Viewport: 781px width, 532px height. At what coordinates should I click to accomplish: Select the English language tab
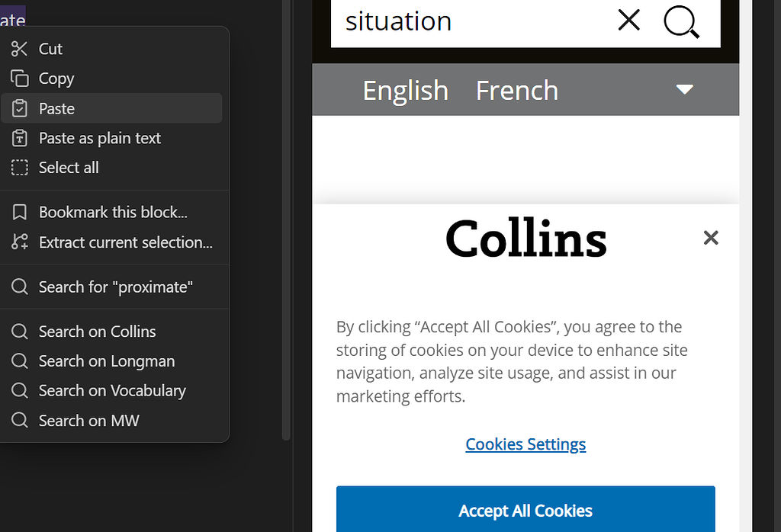tap(405, 91)
